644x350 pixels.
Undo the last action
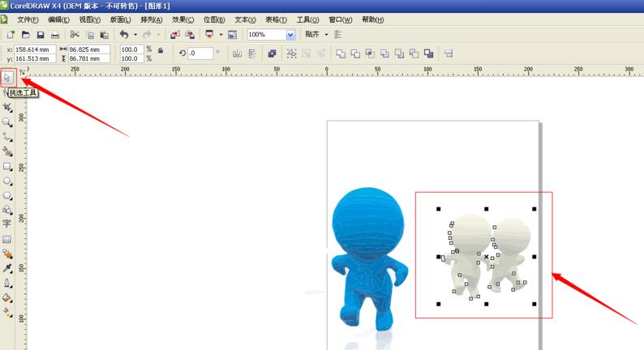[x=124, y=35]
